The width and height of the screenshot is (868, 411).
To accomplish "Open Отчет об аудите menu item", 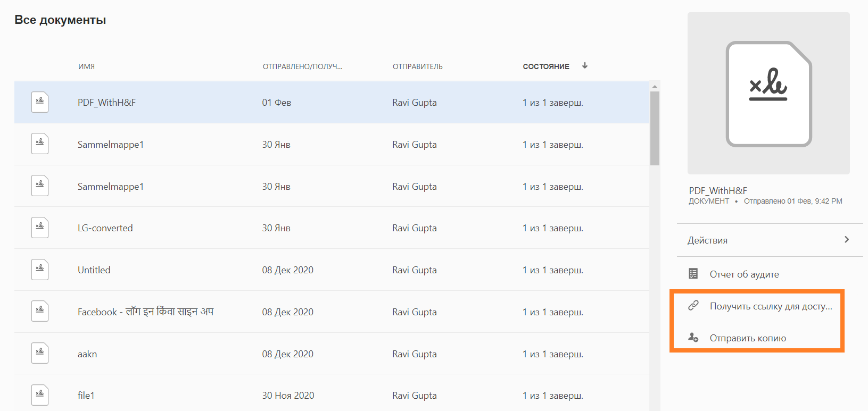I will pyautogui.click(x=744, y=274).
